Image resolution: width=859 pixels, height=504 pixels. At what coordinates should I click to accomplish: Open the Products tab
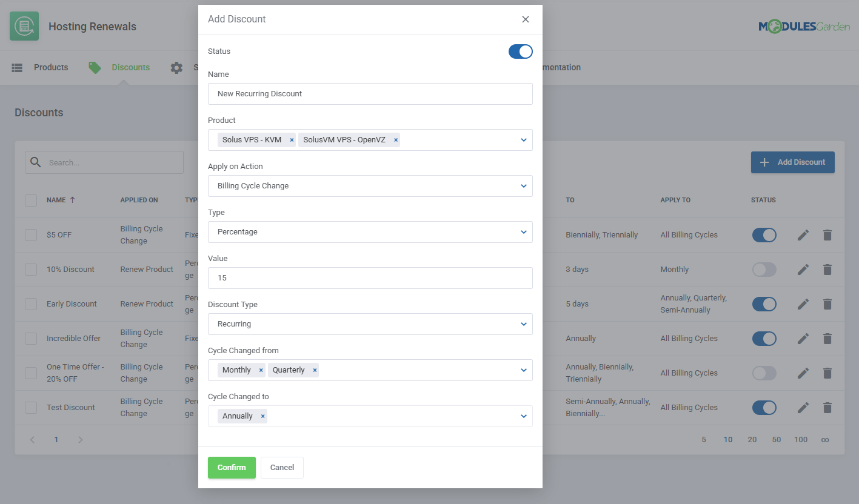[x=40, y=67]
